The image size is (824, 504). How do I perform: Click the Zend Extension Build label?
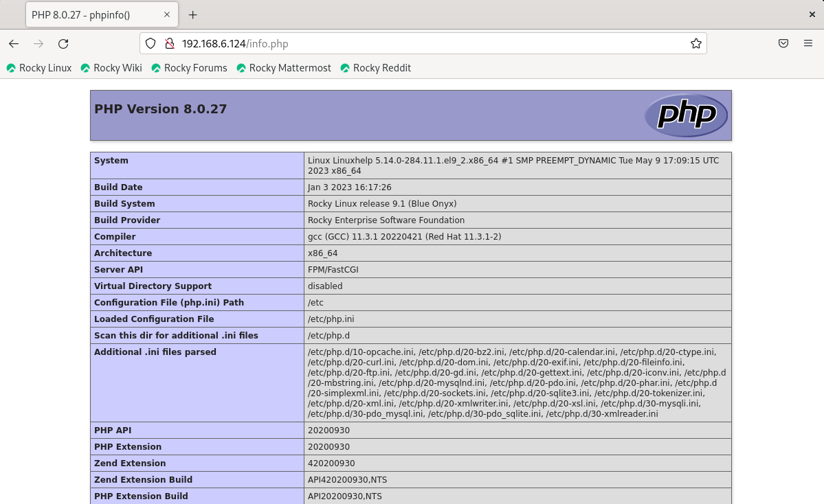coord(143,479)
